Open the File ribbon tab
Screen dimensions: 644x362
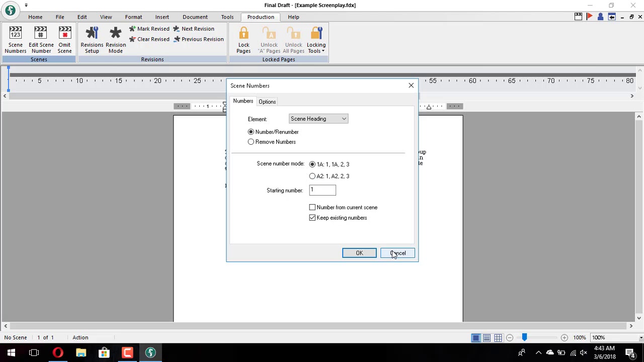[60, 17]
